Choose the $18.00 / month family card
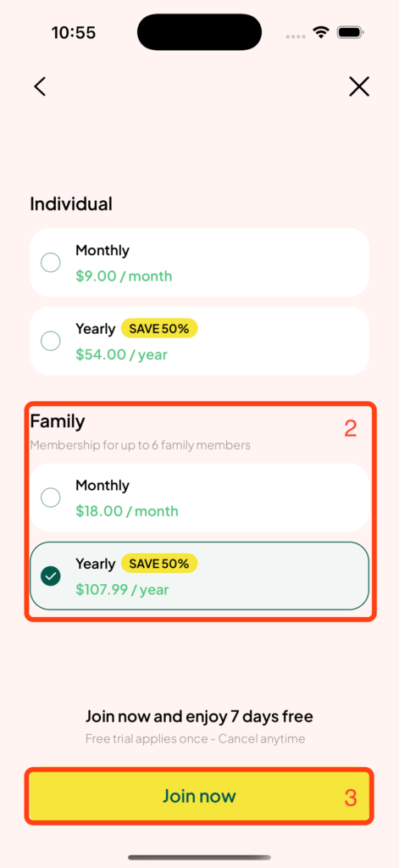The width and height of the screenshot is (399, 868). coord(199,498)
